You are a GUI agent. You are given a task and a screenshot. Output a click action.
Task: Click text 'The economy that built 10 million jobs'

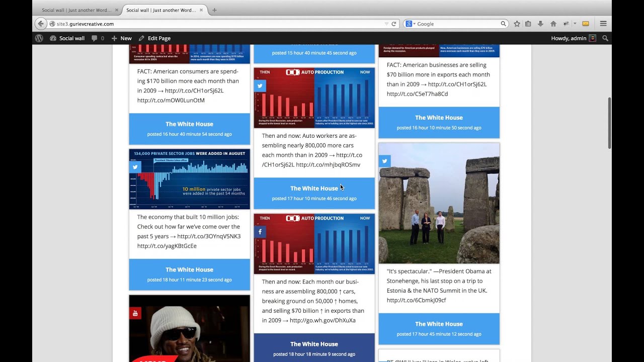tap(188, 217)
